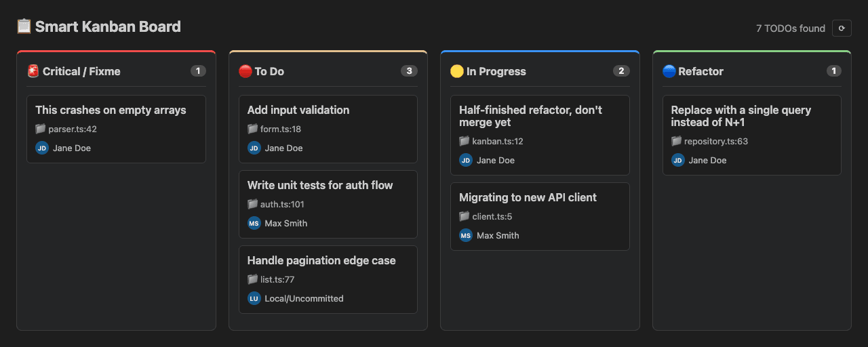868x347 pixels.
Task: Click the folder icon next to parser.ts:42
Action: point(41,129)
